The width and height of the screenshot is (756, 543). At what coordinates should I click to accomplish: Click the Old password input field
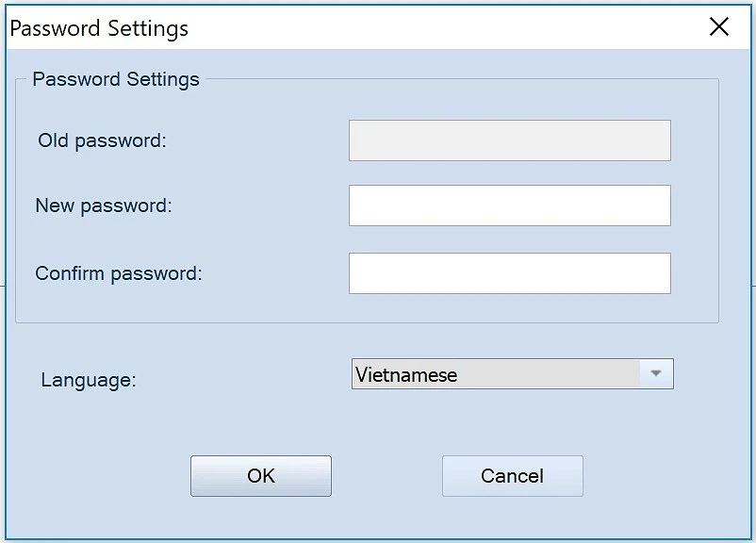[509, 140]
